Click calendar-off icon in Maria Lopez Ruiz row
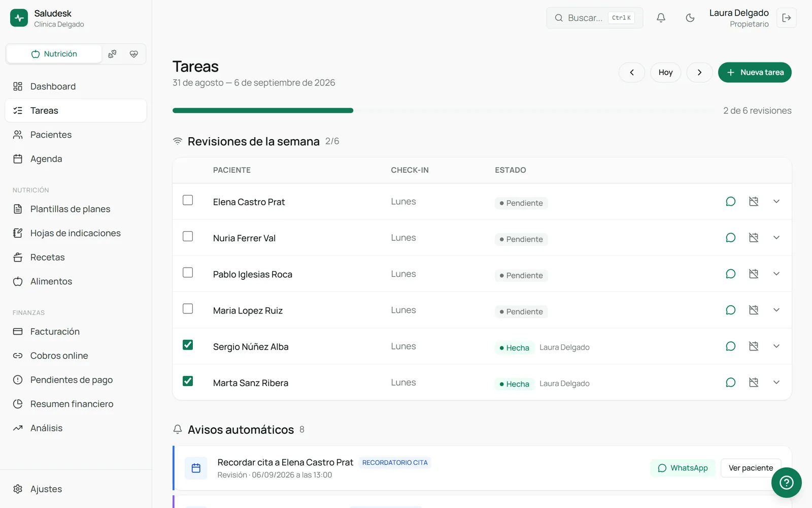The height and width of the screenshot is (508, 812). pyautogui.click(x=754, y=310)
